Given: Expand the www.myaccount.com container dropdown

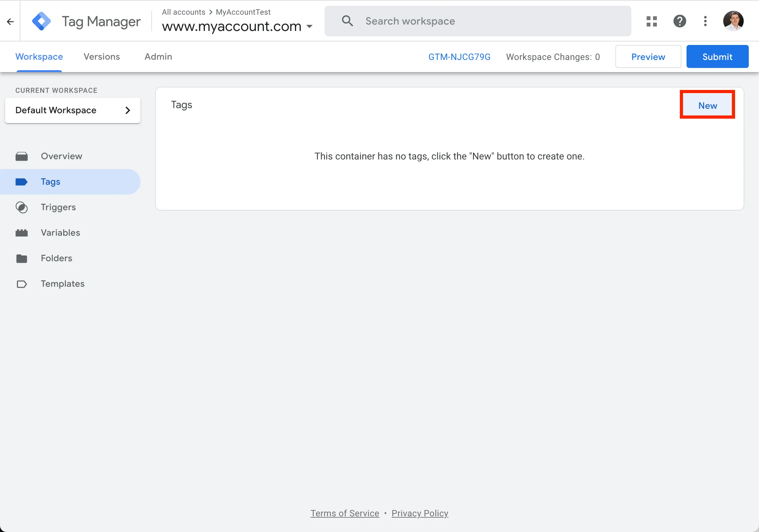Looking at the screenshot, I should point(309,26).
